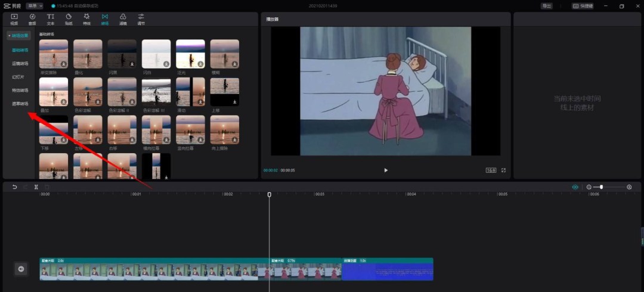Click the undo arrow in timeline toolbar
This screenshot has height=292, width=644.
coord(15,187)
